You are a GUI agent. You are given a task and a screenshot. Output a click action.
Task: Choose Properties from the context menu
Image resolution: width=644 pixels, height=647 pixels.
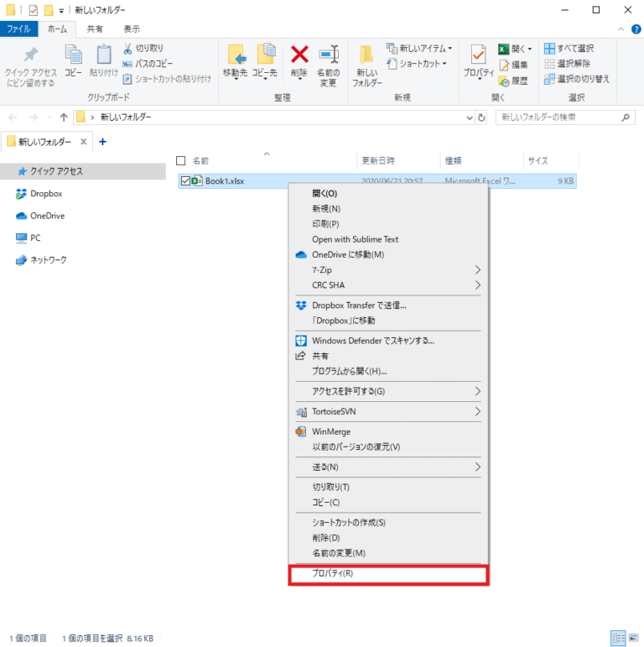coord(387,574)
